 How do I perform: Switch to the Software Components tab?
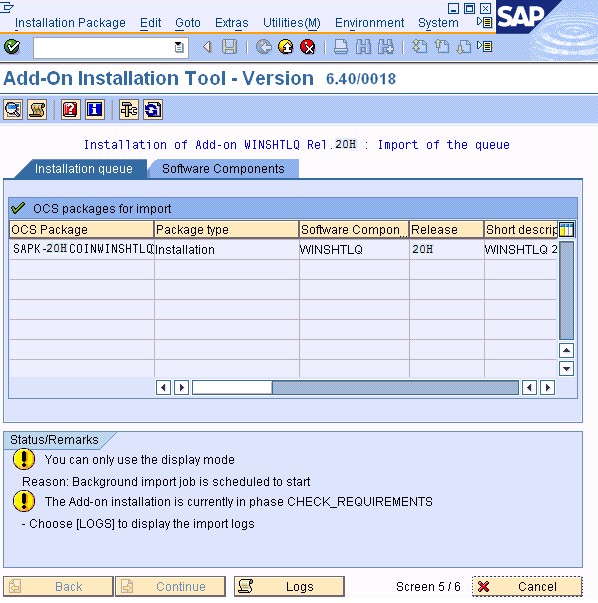pyautogui.click(x=223, y=169)
